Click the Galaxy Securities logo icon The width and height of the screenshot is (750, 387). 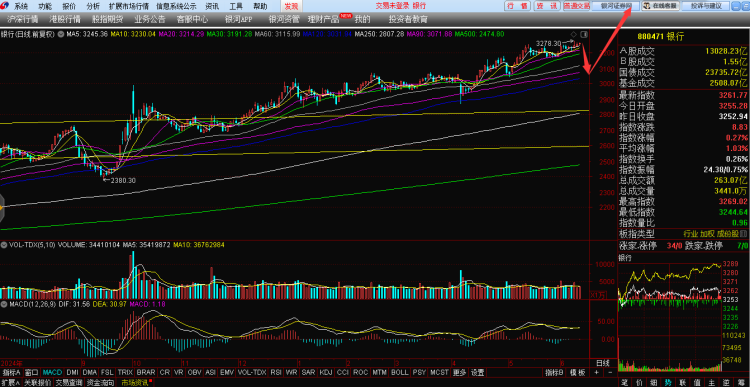pyautogui.click(x=5, y=6)
